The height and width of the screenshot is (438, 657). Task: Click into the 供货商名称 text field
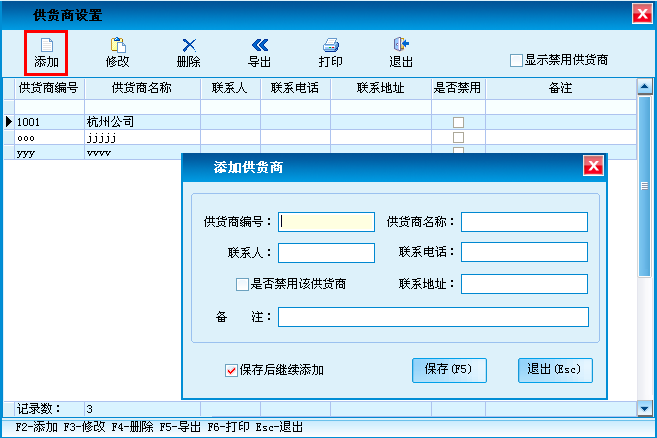[x=524, y=222]
